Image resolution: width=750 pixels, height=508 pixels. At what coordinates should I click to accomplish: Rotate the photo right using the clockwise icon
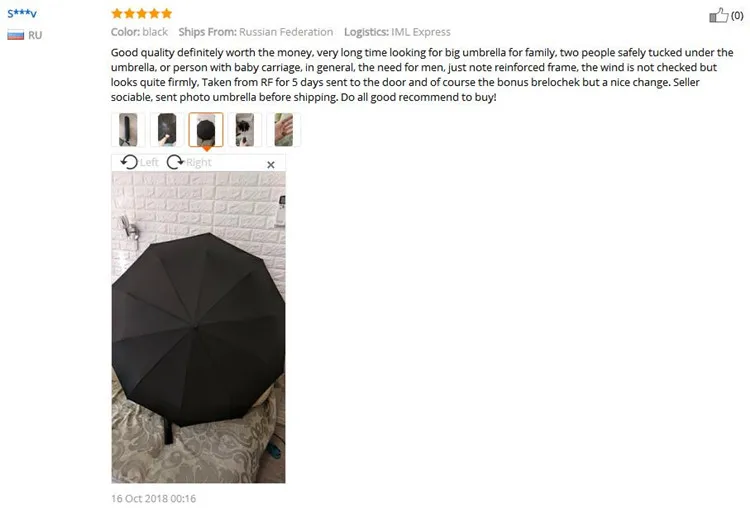click(x=175, y=162)
